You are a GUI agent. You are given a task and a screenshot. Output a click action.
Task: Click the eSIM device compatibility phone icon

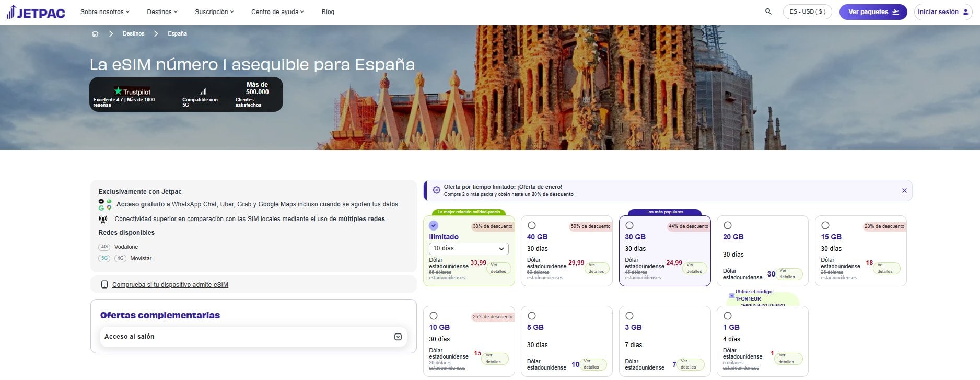[x=104, y=284]
